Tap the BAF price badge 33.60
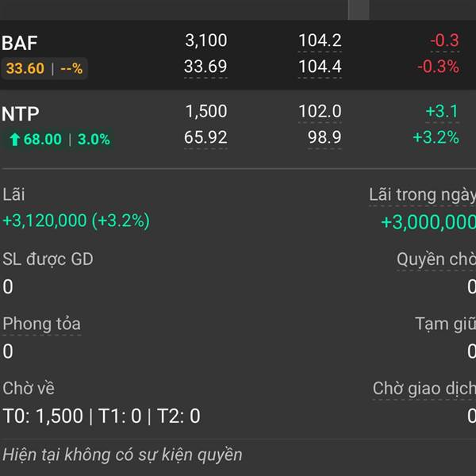 (25, 68)
